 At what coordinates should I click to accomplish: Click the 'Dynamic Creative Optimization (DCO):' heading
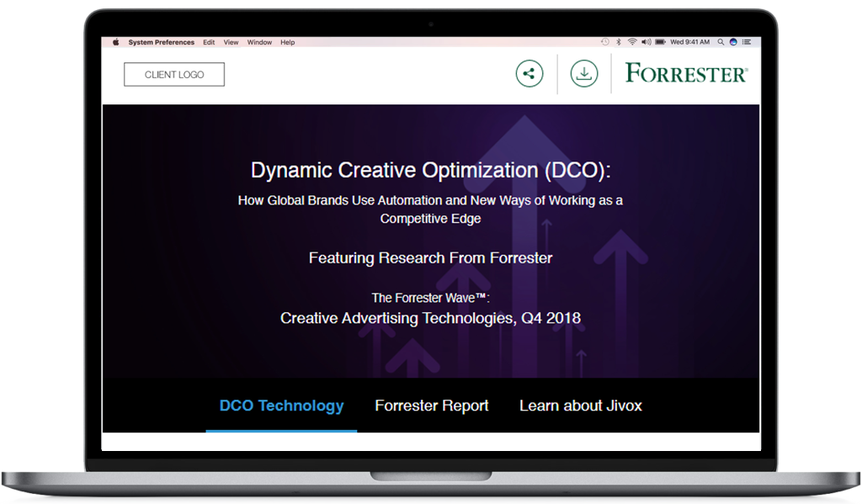coord(431,170)
